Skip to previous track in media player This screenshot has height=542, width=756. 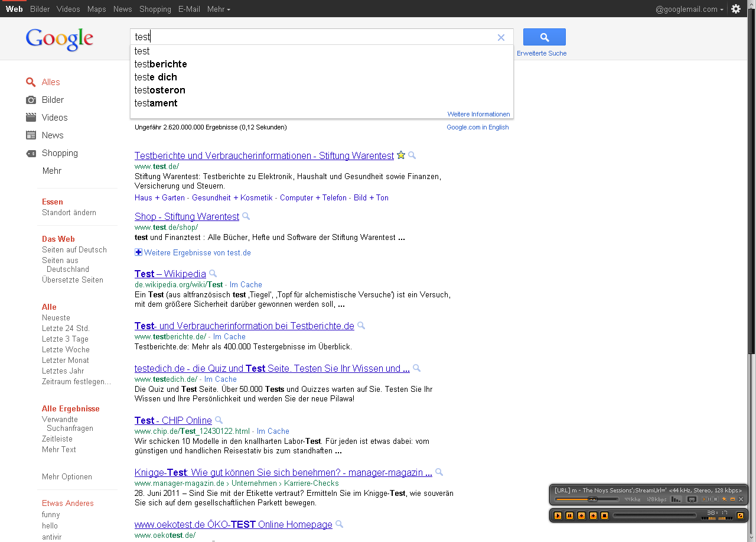pos(581,515)
